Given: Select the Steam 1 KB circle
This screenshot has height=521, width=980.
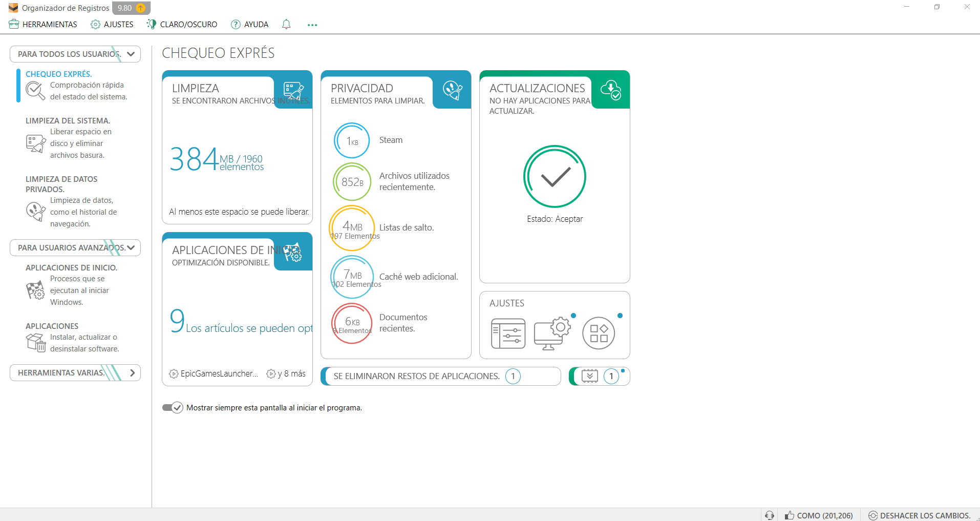Looking at the screenshot, I should point(352,140).
